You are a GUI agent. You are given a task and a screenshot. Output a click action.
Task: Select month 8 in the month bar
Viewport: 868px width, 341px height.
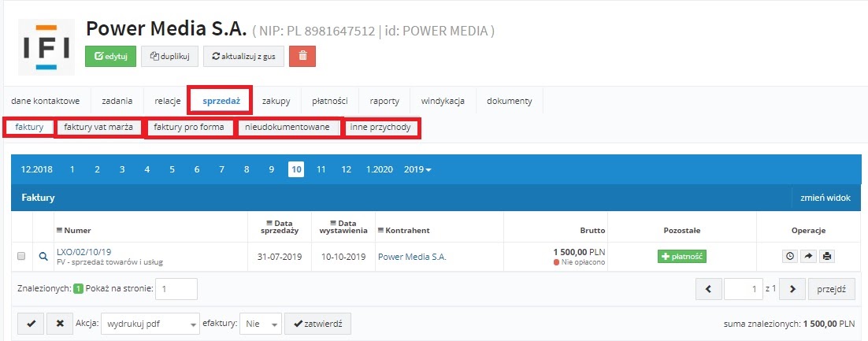[x=247, y=169]
